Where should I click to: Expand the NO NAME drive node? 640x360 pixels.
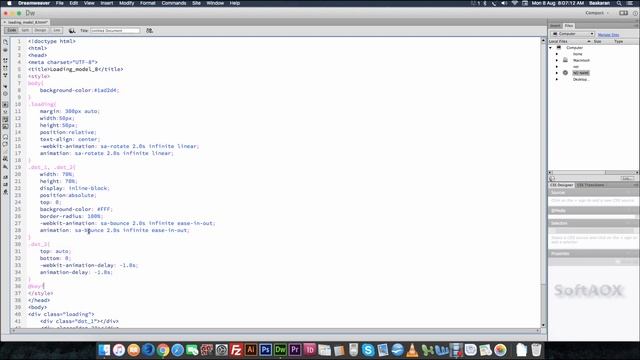tap(557, 73)
